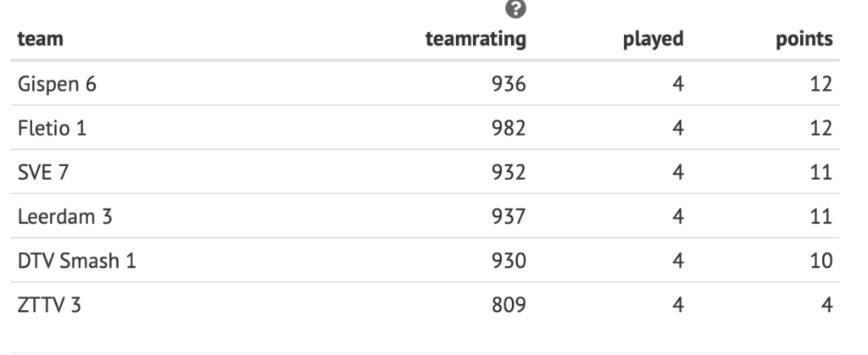Select the ZTTV 3 team name
Viewport: 868px width, 355px height.
tap(42, 304)
